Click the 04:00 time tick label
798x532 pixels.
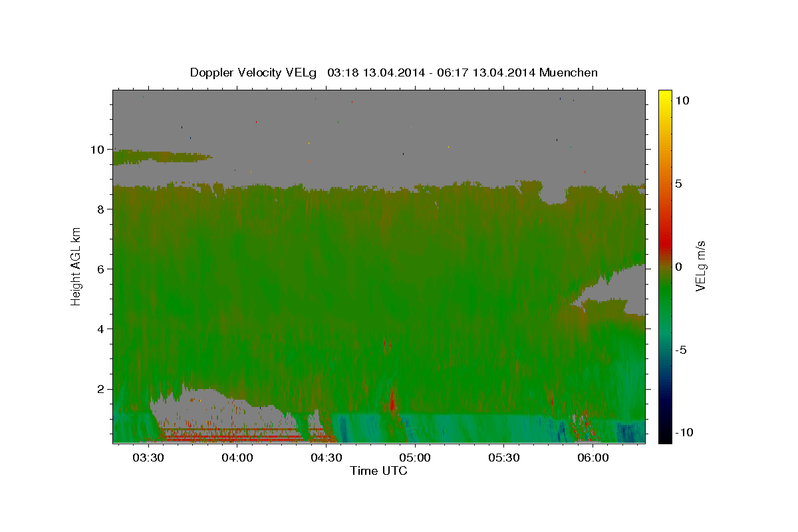pyautogui.click(x=237, y=458)
